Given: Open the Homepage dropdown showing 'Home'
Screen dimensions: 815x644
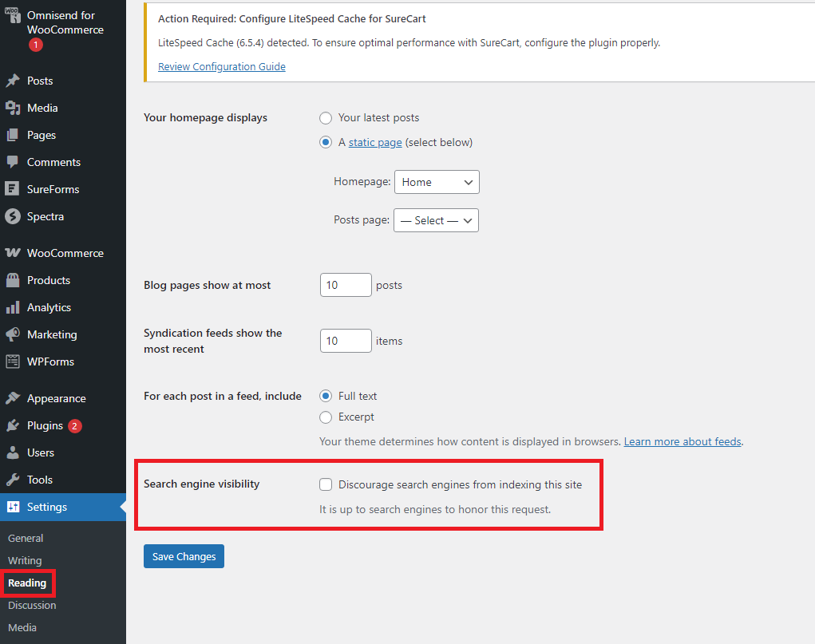Looking at the screenshot, I should (437, 182).
